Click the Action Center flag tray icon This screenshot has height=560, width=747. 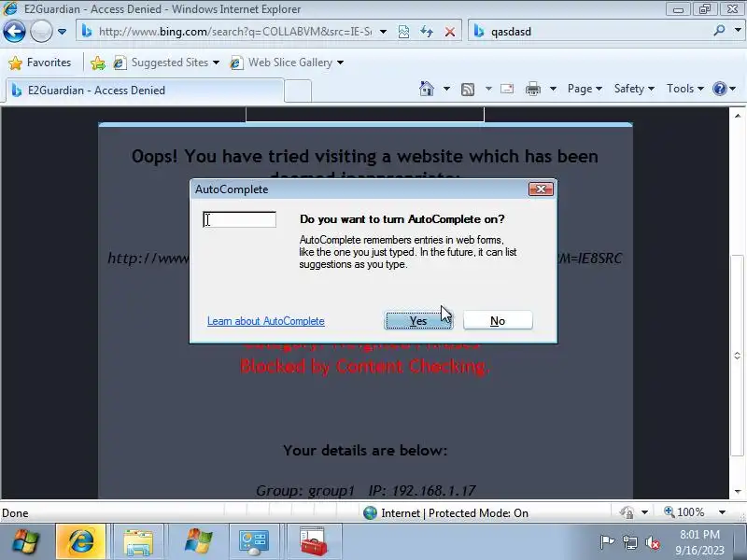[x=607, y=542]
